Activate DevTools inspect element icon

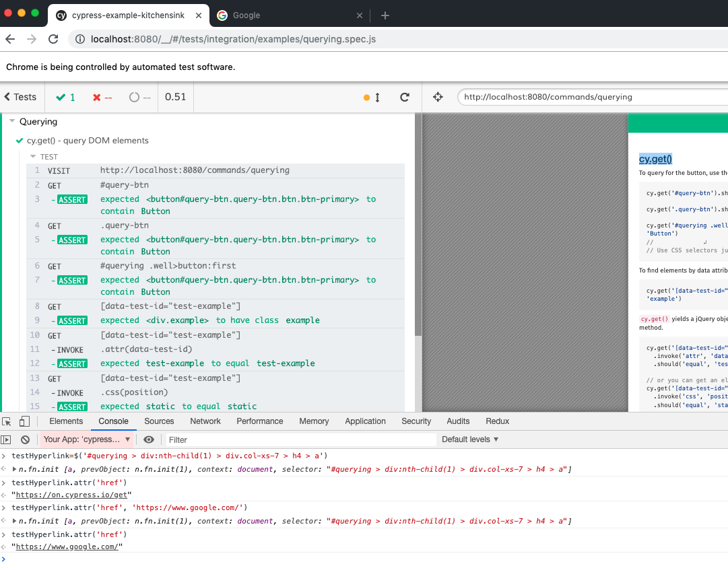point(7,421)
